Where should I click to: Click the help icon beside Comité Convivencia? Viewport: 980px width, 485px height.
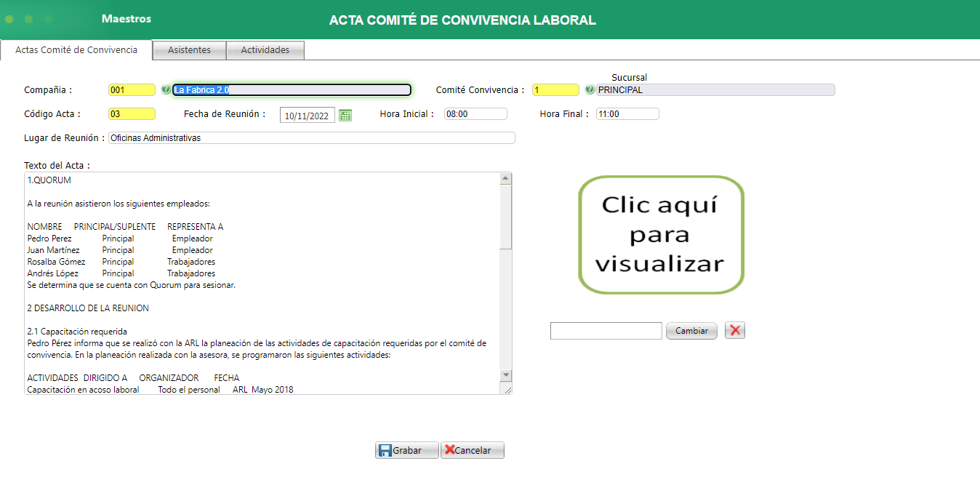[x=590, y=89]
